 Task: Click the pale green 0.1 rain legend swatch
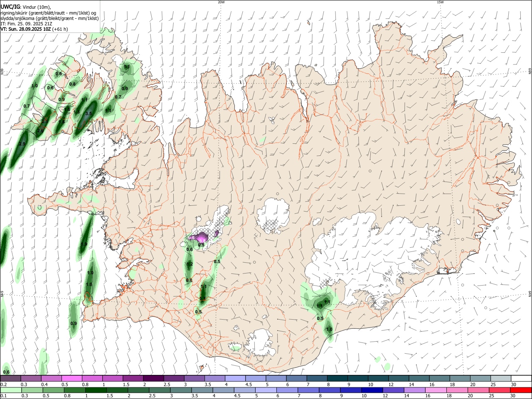10,390
